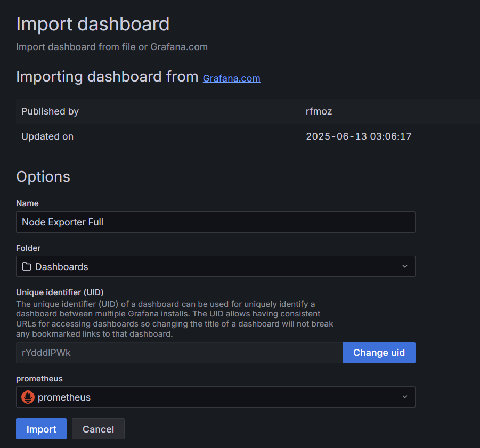480x448 pixels.
Task: Click the UID field rYdddlPWk
Action: 179,353
